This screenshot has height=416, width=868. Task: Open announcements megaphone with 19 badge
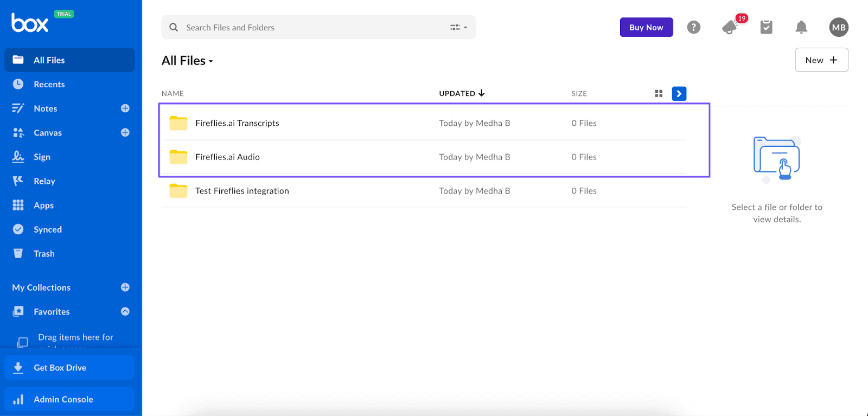[x=731, y=26]
